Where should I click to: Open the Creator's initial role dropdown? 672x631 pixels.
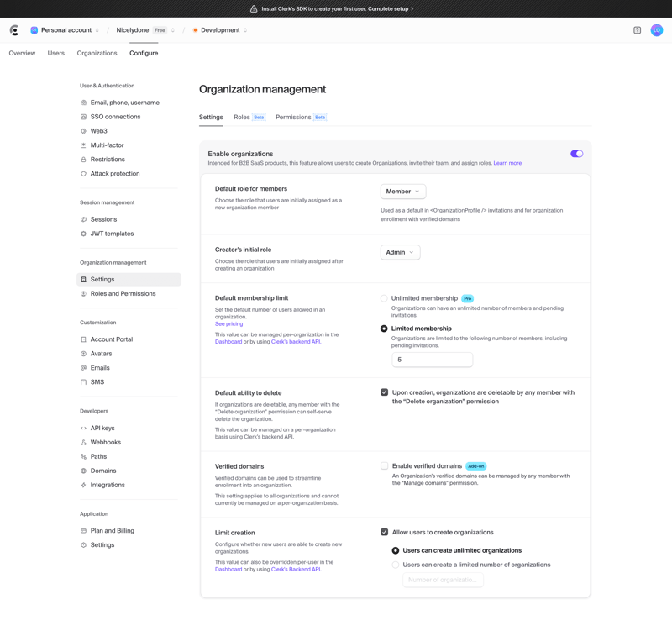[x=400, y=252]
